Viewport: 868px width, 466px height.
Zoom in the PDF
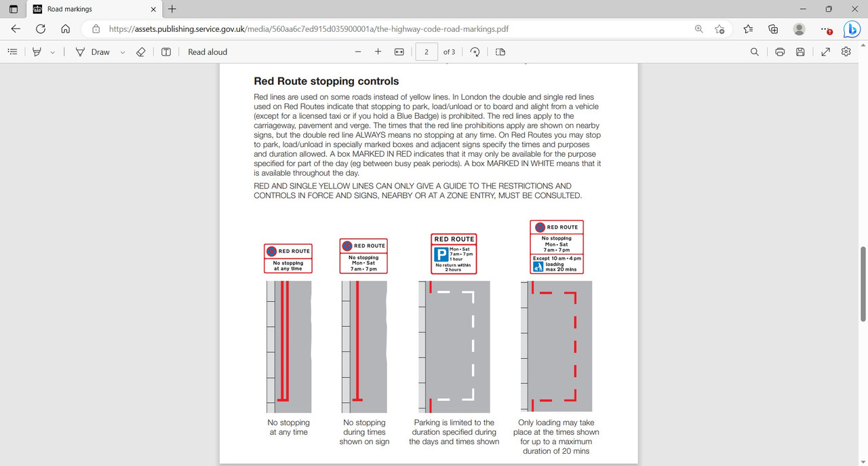click(378, 52)
